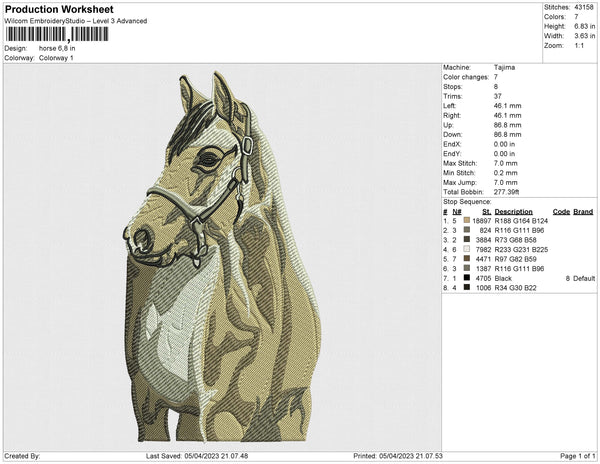Click the Machine value 'Tajima'
Image resolution: width=600 pixels, height=464 pixels.
tap(504, 67)
